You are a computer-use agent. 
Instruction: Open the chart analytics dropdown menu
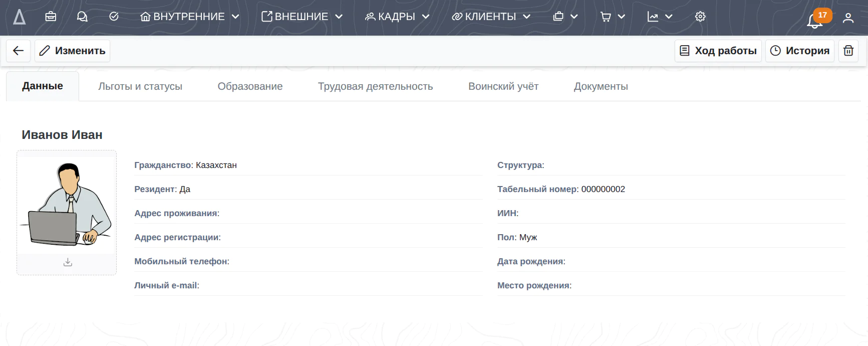click(x=660, y=17)
